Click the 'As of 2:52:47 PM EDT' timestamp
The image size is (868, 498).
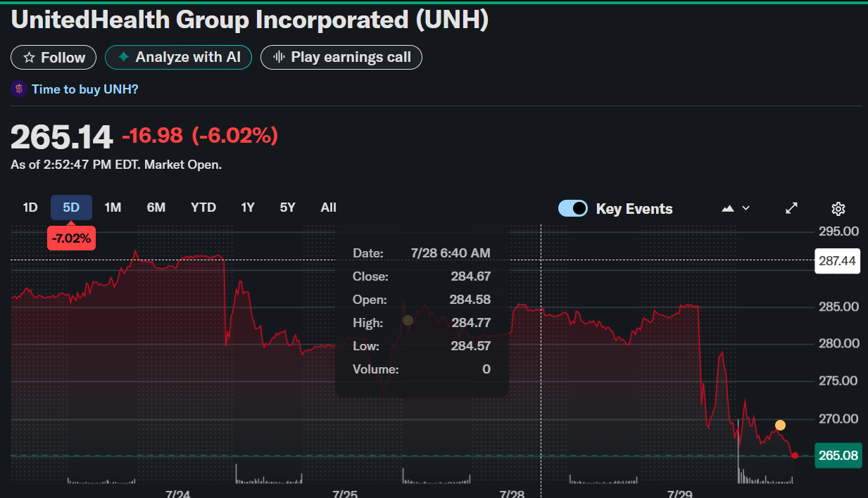116,165
